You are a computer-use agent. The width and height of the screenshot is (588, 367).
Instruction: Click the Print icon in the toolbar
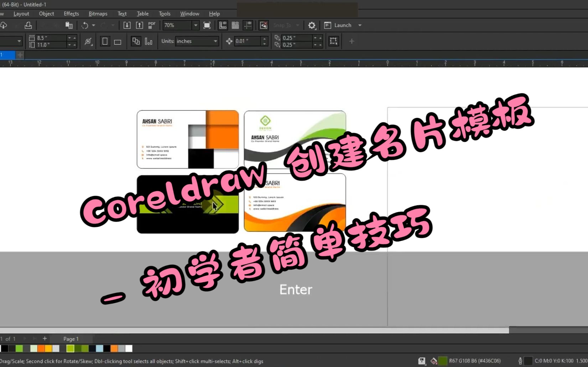coord(28,25)
